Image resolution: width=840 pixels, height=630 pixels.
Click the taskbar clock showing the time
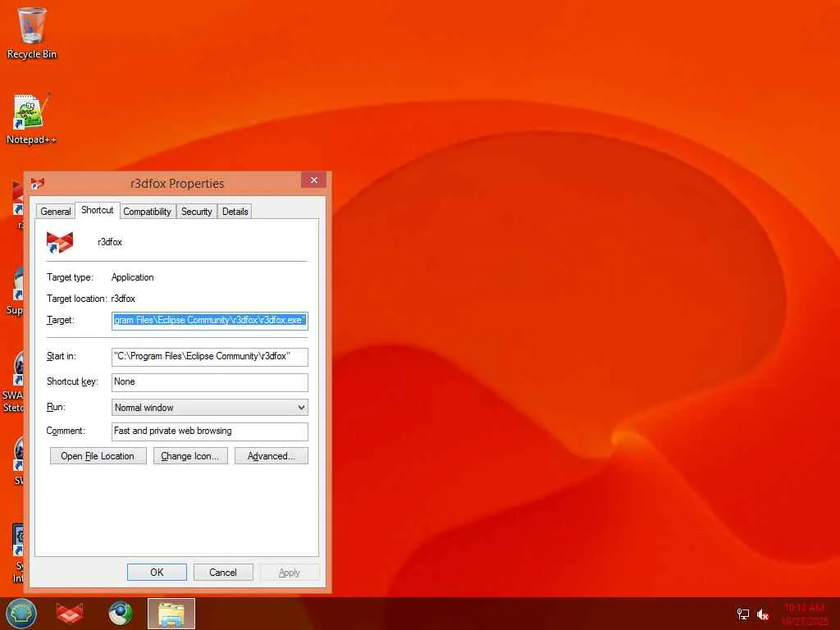pos(805,614)
